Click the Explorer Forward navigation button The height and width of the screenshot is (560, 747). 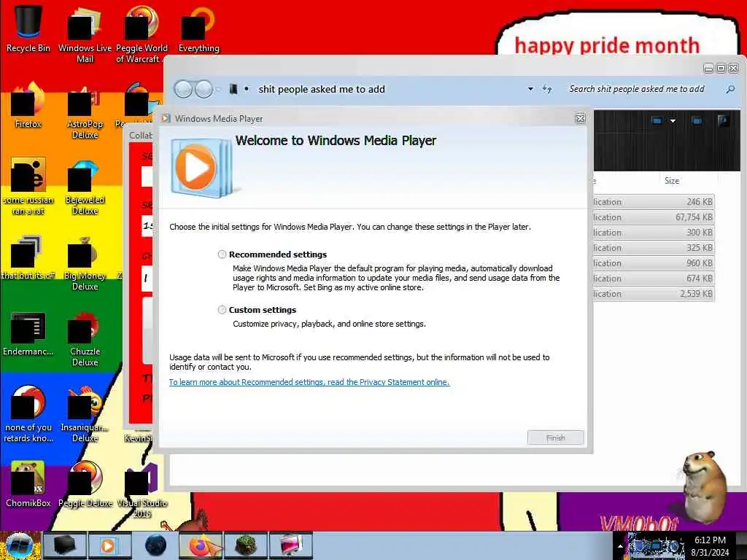(204, 89)
